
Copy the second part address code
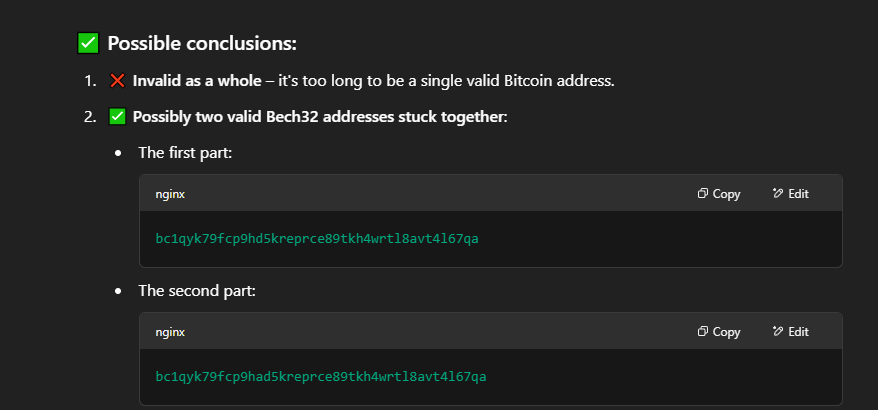click(x=719, y=332)
